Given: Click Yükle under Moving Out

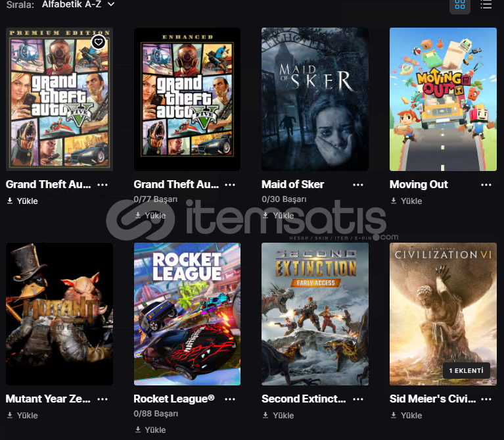Looking at the screenshot, I should coord(406,201).
